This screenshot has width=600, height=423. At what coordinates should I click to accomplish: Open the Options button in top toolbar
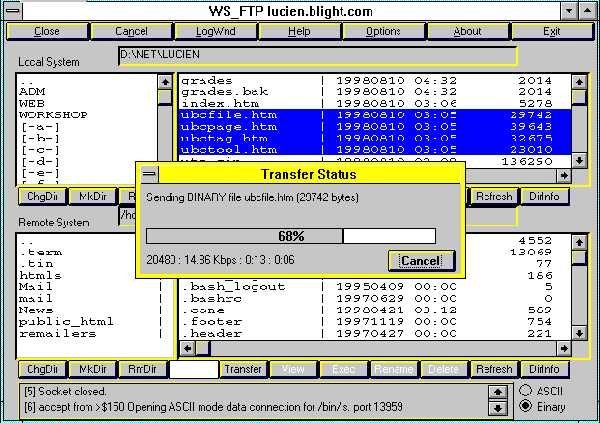383,31
